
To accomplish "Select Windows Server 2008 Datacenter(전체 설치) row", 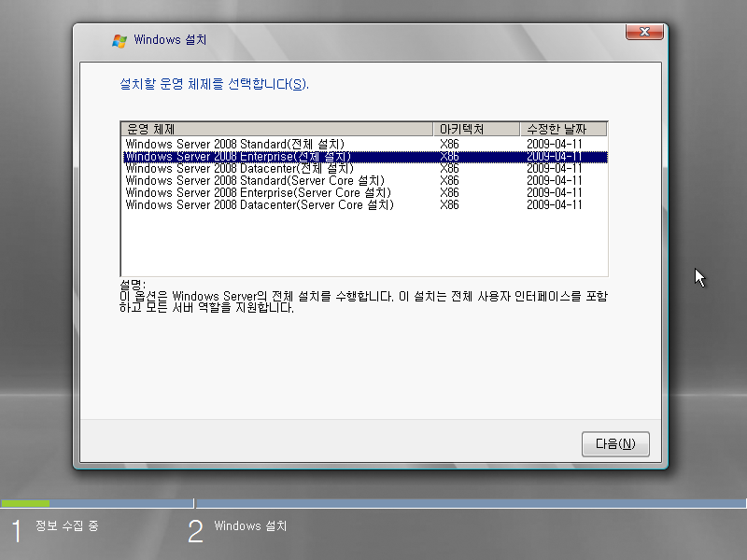I will 365,169.
